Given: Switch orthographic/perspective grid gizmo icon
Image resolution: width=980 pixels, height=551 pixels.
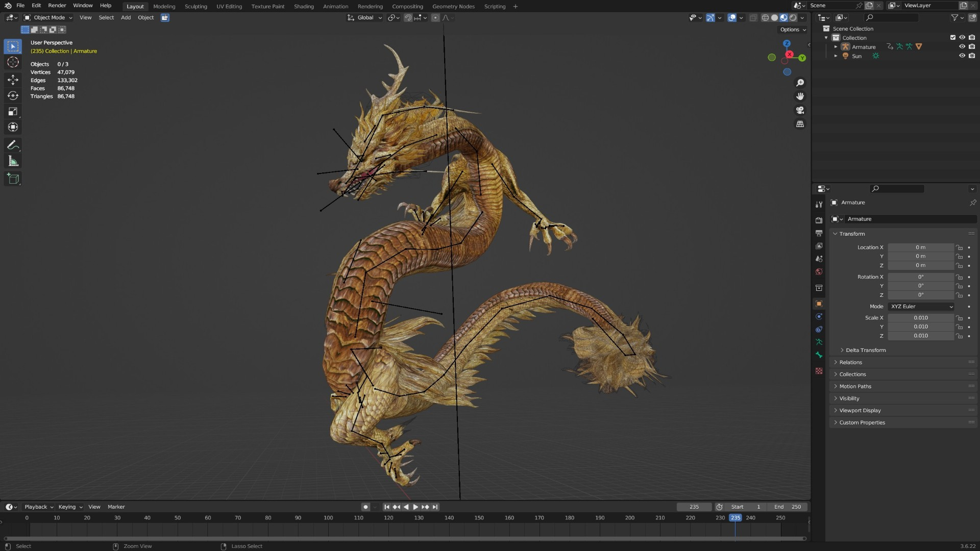Looking at the screenshot, I should click(800, 124).
